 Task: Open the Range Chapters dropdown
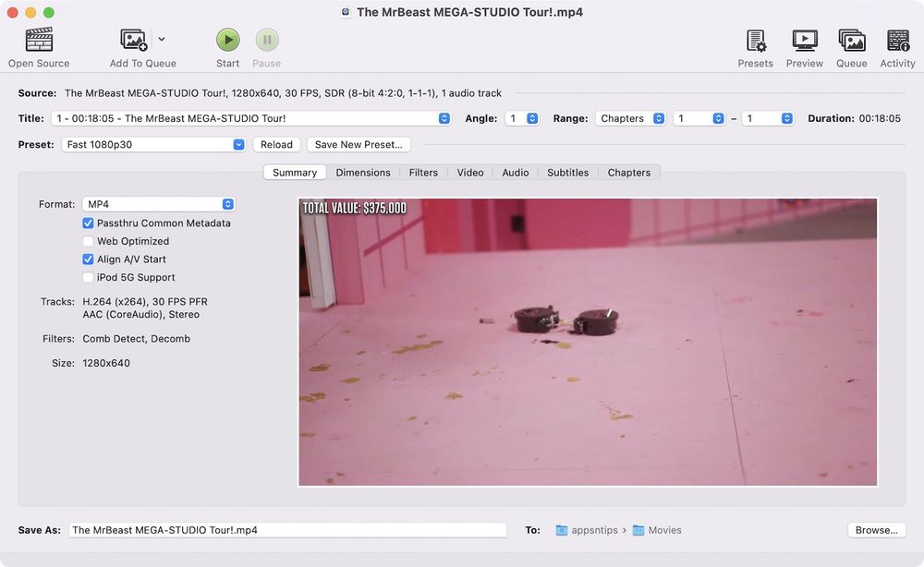click(x=631, y=118)
